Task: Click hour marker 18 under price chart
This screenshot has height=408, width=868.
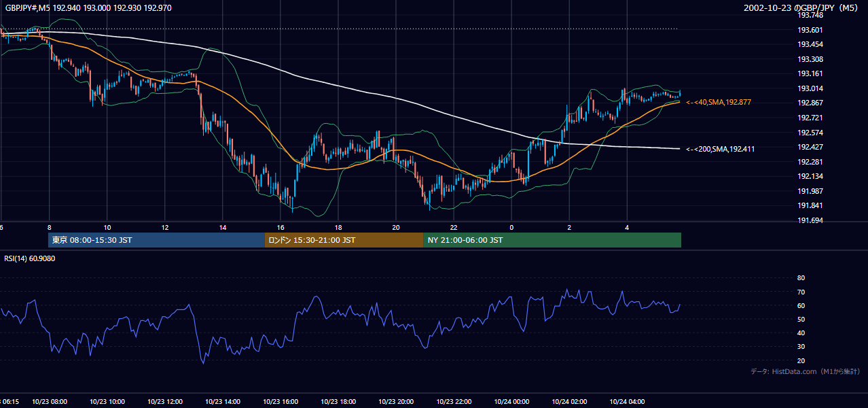Action: click(x=338, y=227)
